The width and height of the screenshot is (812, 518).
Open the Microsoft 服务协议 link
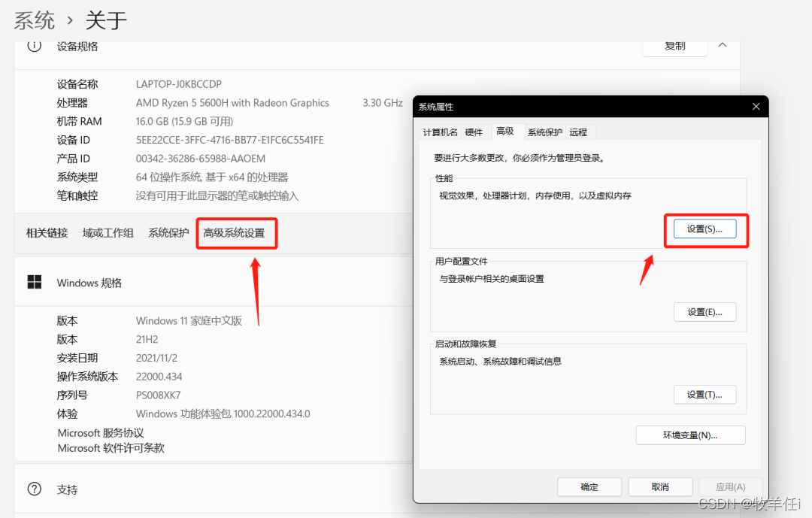[101, 432]
